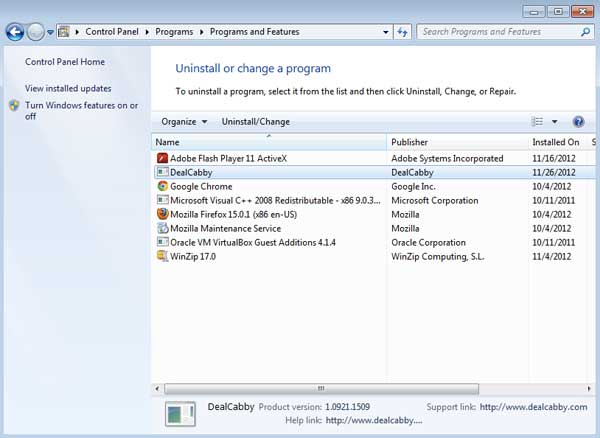The height and width of the screenshot is (438, 600).
Task: Open the address bar history dropdown
Action: 386,32
